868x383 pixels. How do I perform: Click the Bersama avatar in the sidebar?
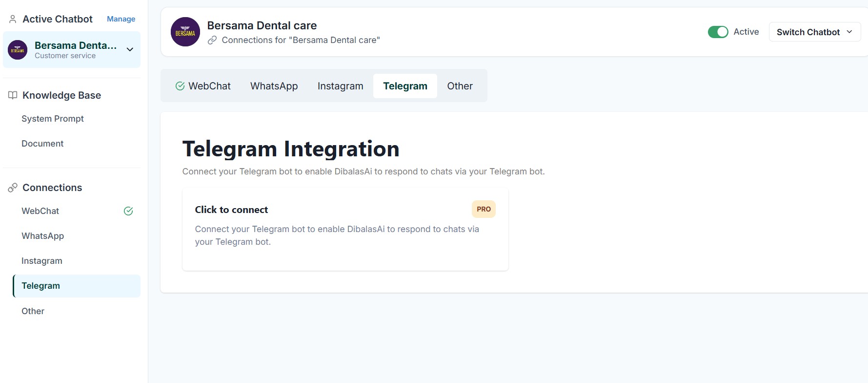click(18, 50)
